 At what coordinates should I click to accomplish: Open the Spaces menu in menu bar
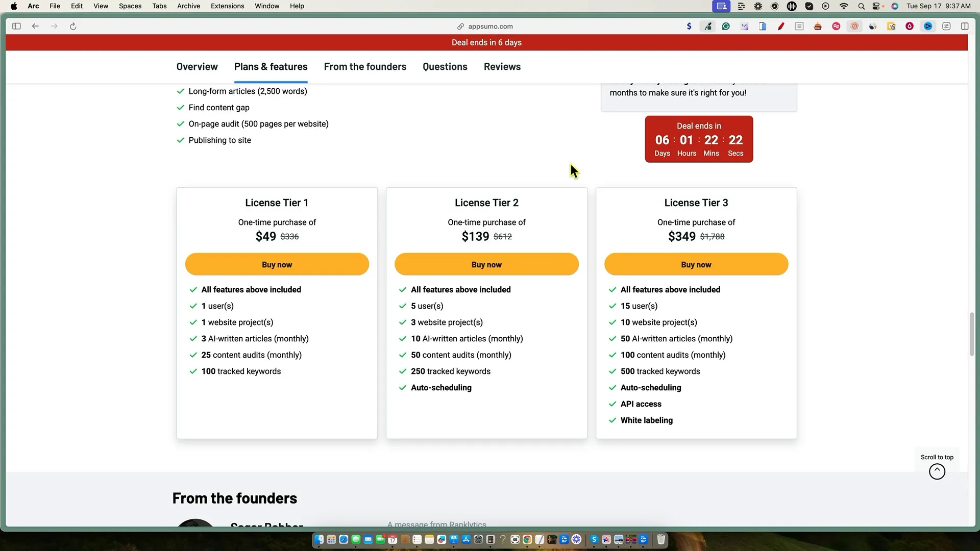click(x=130, y=6)
